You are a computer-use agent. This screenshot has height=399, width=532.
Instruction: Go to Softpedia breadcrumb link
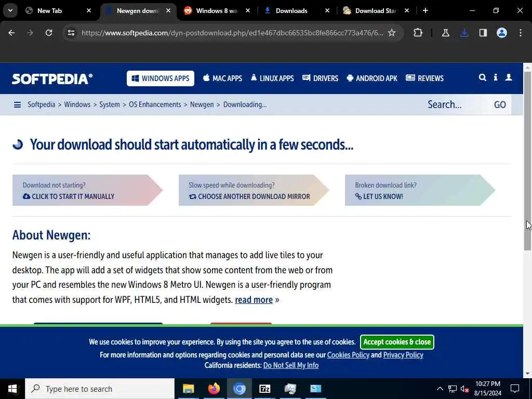tap(42, 104)
